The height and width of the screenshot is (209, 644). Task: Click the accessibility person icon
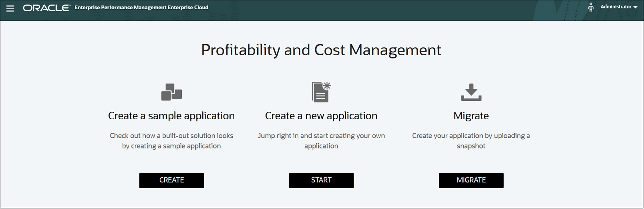coord(591,7)
